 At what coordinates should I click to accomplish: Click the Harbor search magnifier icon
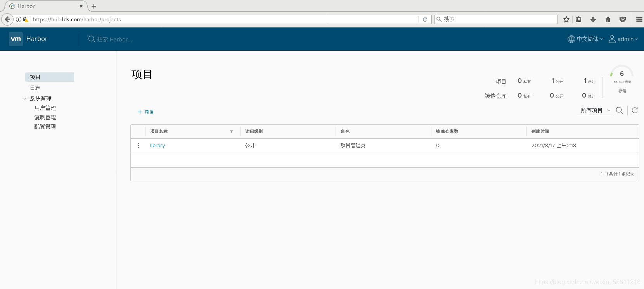[x=92, y=39]
